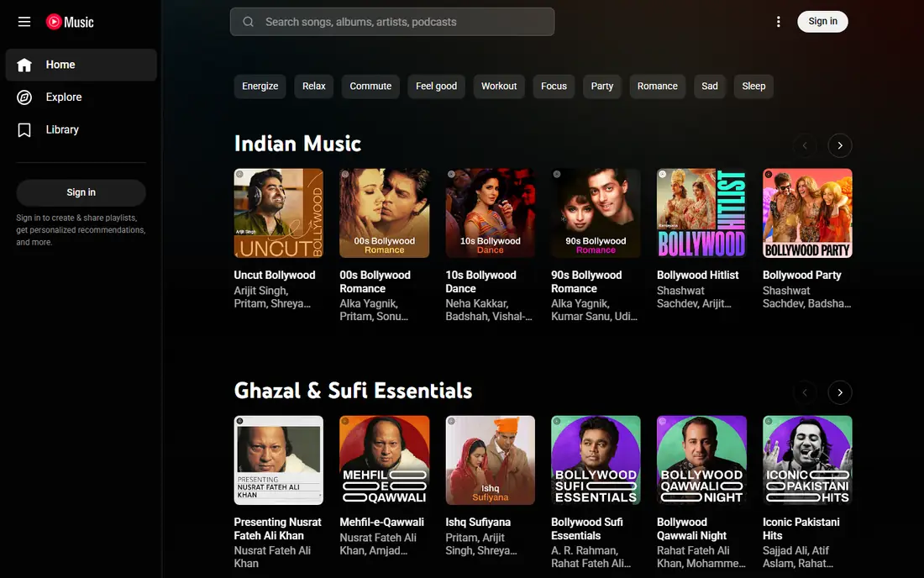This screenshot has width=924, height=578.
Task: Click Indian Music section heading
Action: pyautogui.click(x=297, y=144)
